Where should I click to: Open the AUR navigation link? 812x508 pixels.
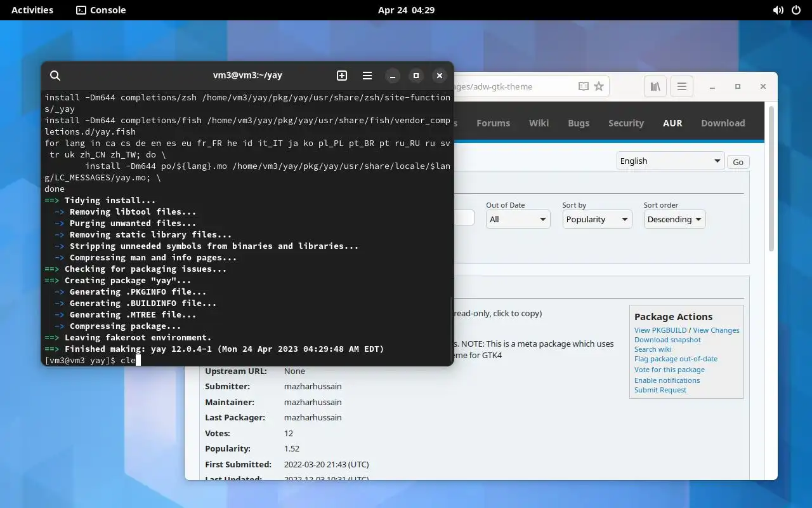point(672,123)
